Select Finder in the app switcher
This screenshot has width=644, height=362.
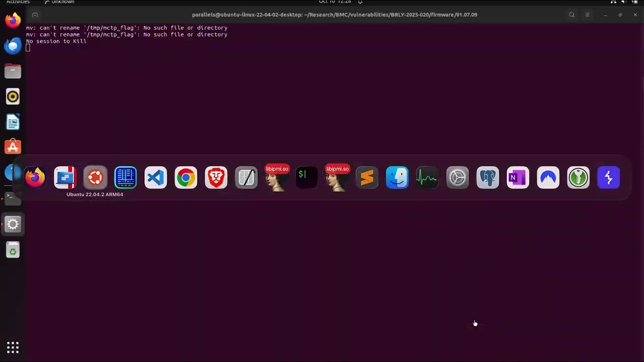tap(397, 177)
